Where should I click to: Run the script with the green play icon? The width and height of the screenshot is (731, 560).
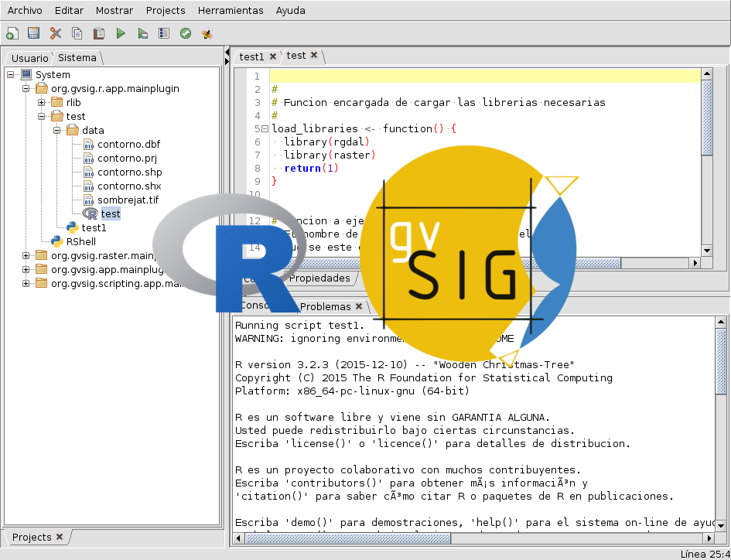click(121, 33)
